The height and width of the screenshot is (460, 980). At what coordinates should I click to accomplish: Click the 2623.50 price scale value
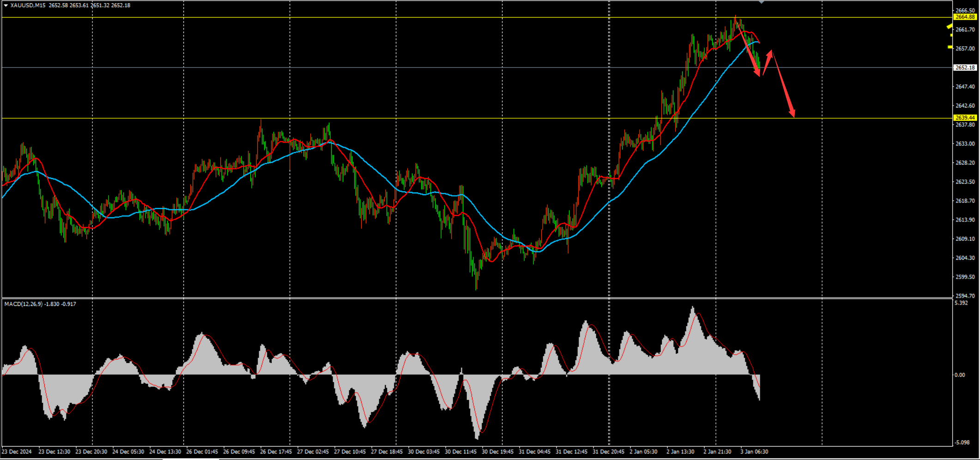(965, 182)
